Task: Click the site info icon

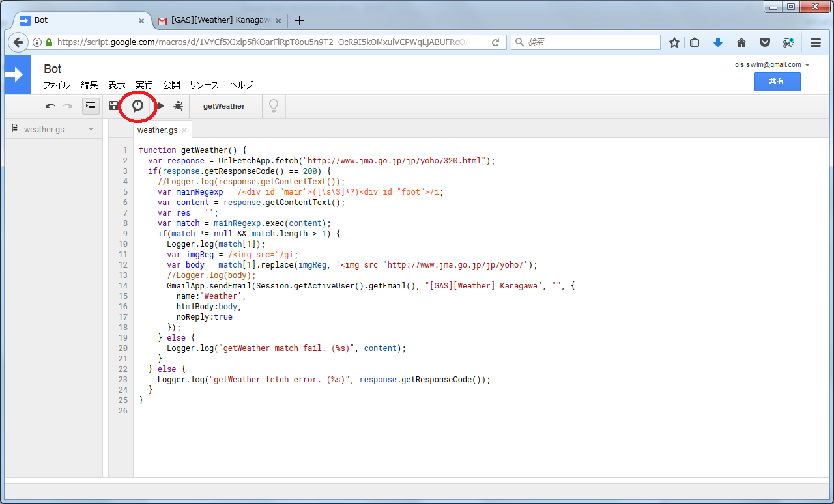Action: click(37, 42)
